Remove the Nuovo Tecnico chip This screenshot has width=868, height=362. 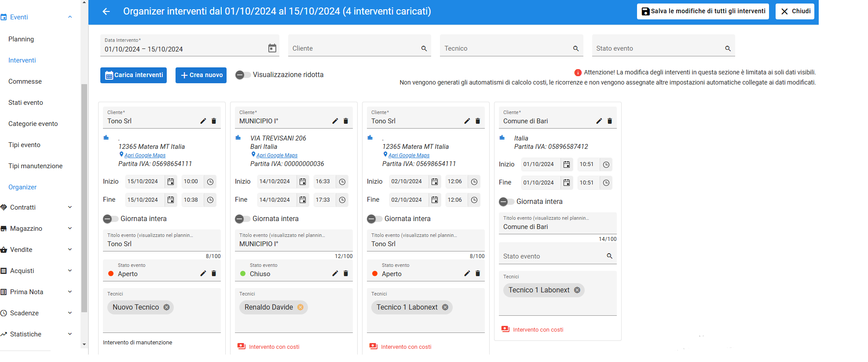tap(167, 307)
